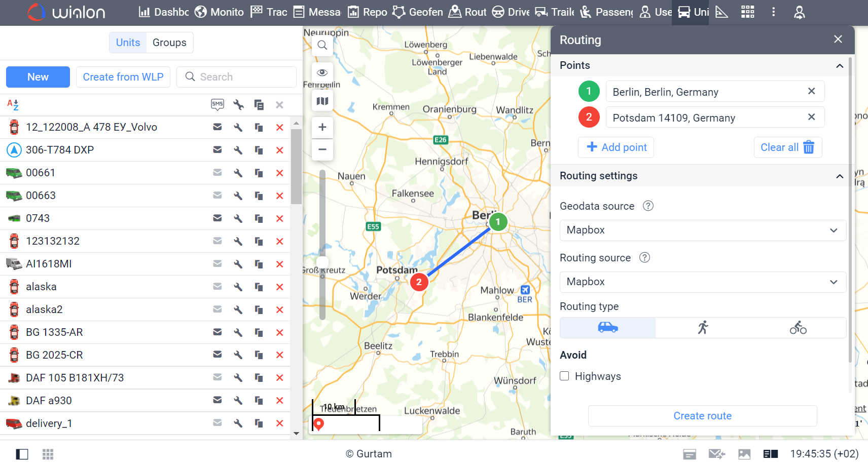This screenshot has width=868, height=466.
Task: Switch to the Groups tab
Action: tap(169, 43)
